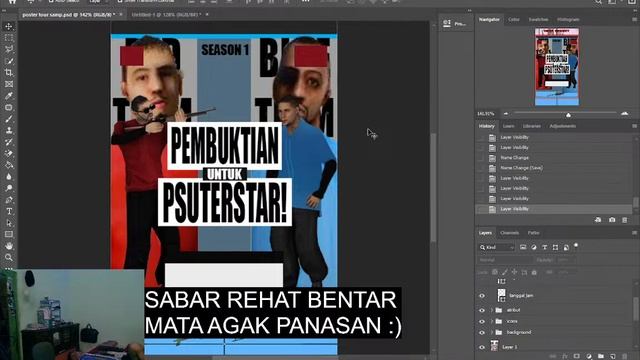Image resolution: width=640 pixels, height=360 pixels.
Task: Toggle filter for adjustment layers
Action: click(x=534, y=247)
